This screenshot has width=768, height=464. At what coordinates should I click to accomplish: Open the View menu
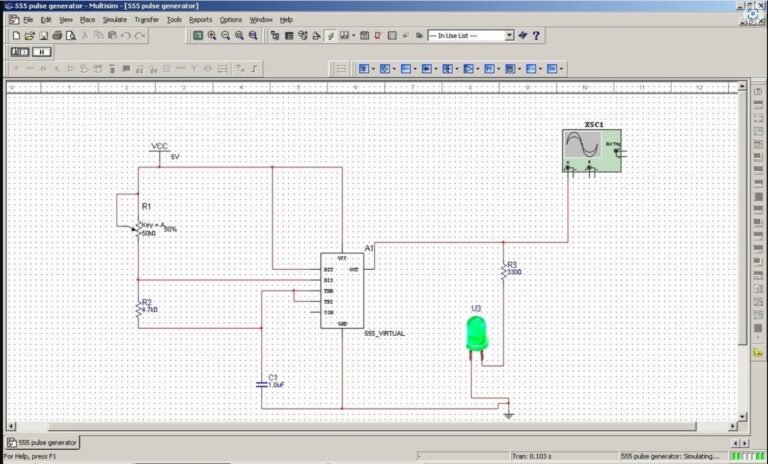point(66,20)
